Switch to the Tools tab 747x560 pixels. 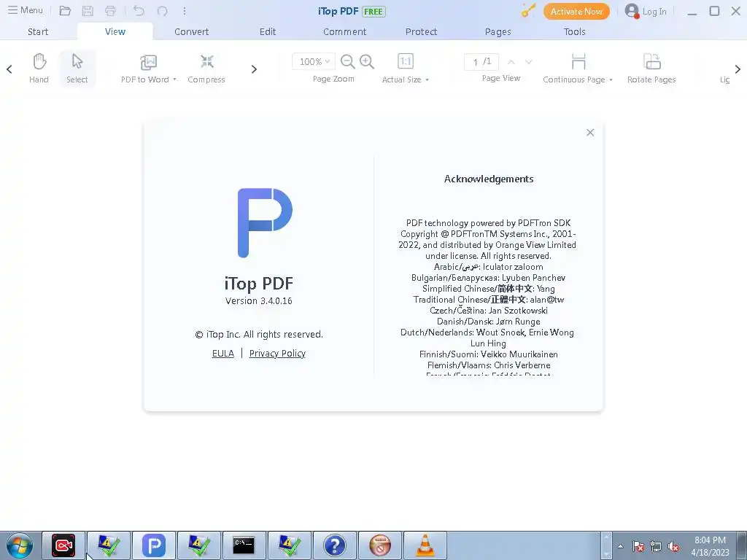575,31
